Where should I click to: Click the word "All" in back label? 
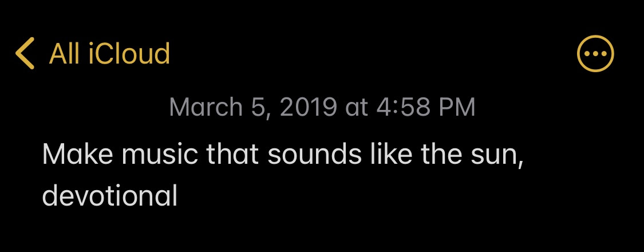pos(64,53)
